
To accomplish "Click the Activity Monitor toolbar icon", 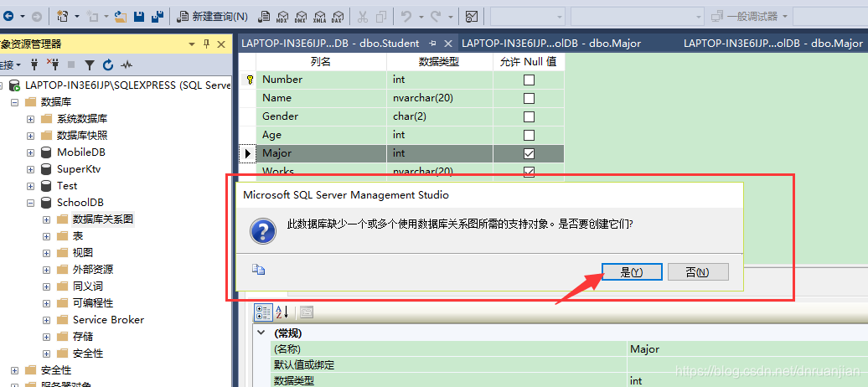I will click(471, 17).
